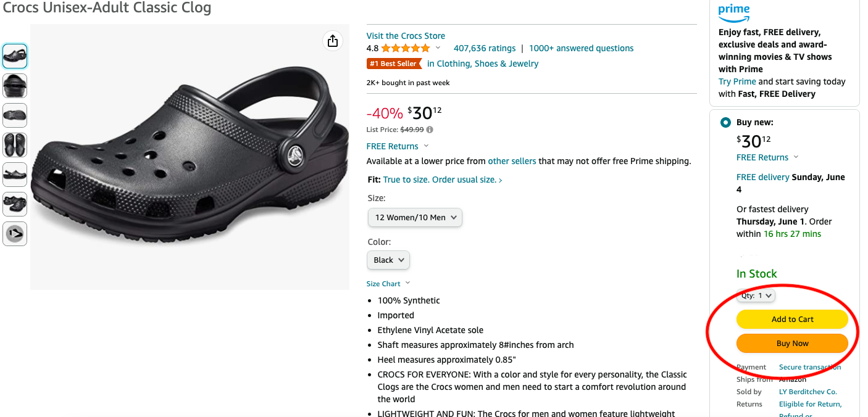Viewport: 868px width, 417px height.
Task: View offers from other sellers
Action: 512,161
